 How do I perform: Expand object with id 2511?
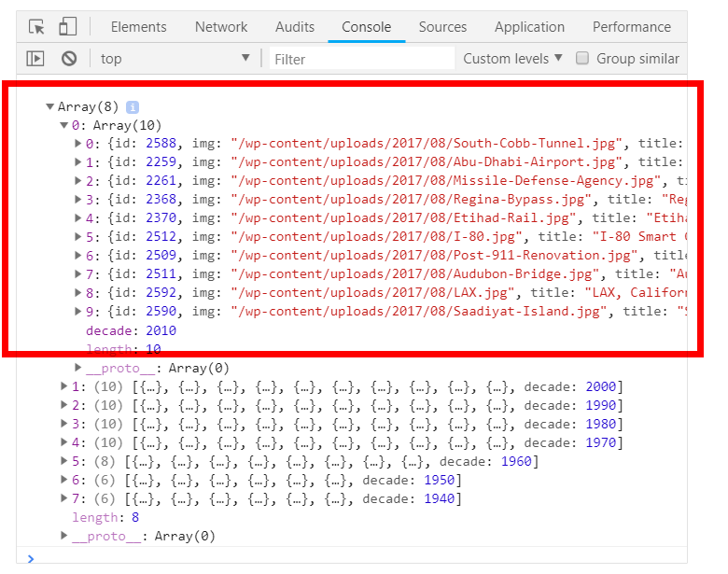pos(78,274)
